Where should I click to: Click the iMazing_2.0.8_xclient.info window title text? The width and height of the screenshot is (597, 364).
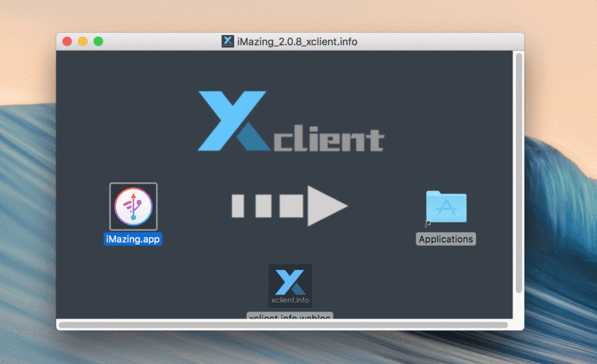click(297, 41)
